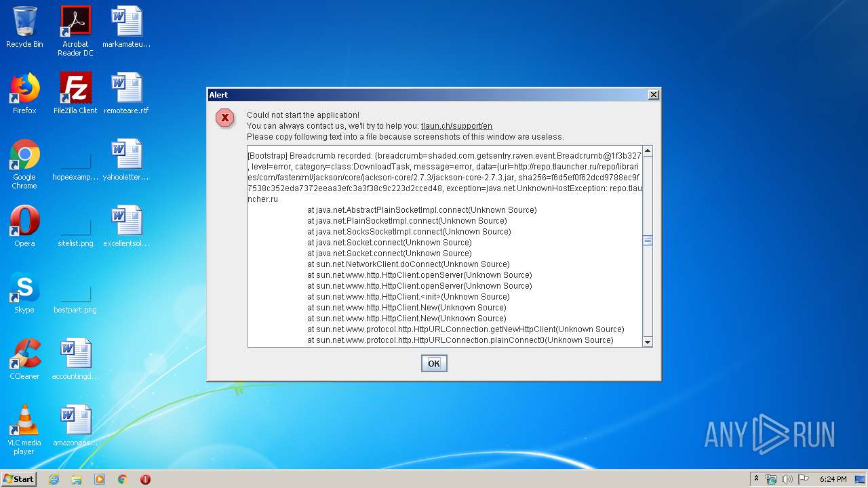Launch Google Chrome desktop shortcut

point(24,164)
